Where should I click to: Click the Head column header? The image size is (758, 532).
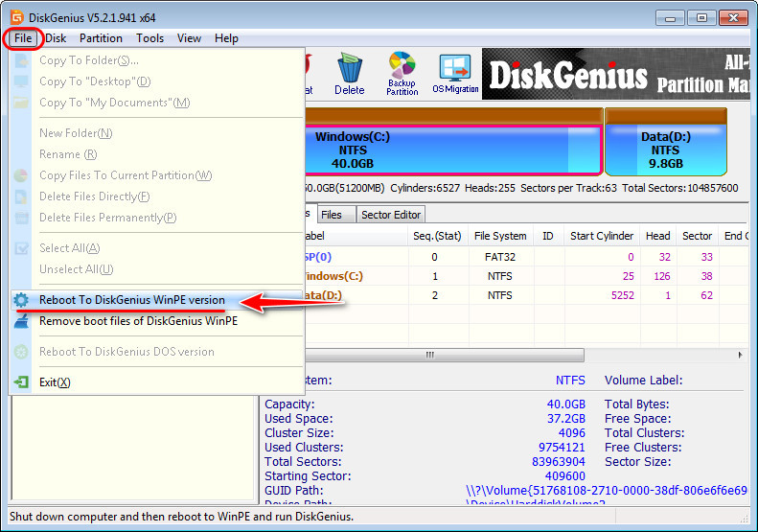[658, 236]
